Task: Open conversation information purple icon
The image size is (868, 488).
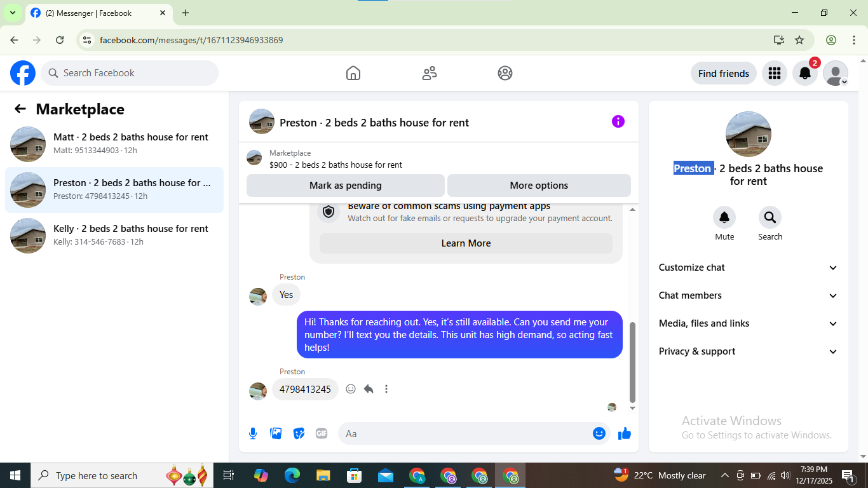Action: [x=618, y=121]
